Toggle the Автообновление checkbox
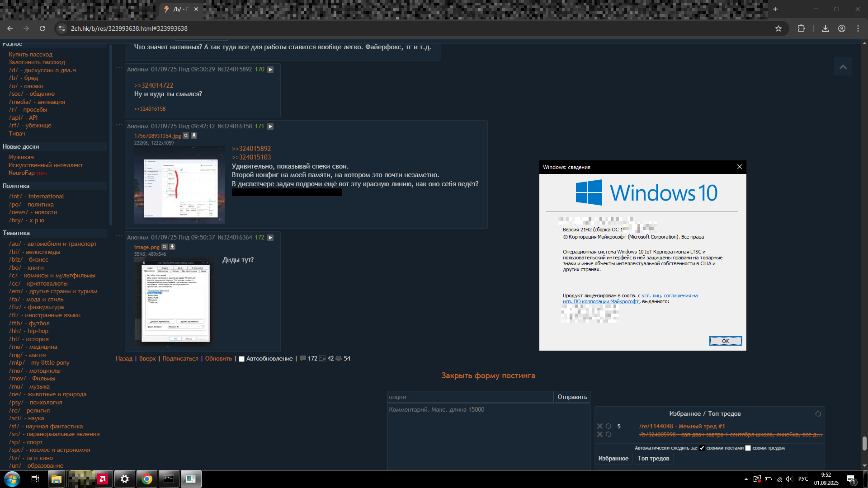Viewport: 868px width, 488px height. pos(241,359)
